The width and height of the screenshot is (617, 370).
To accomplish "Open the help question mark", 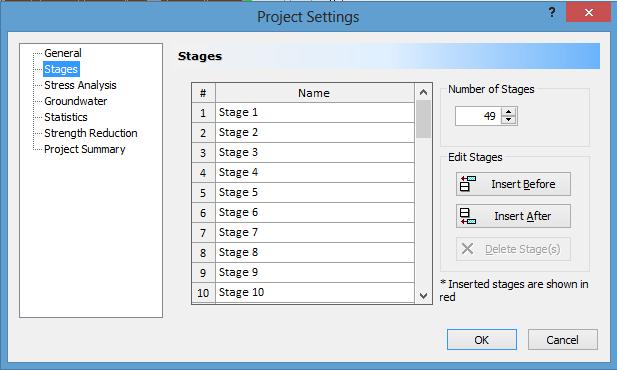I will click(x=552, y=13).
